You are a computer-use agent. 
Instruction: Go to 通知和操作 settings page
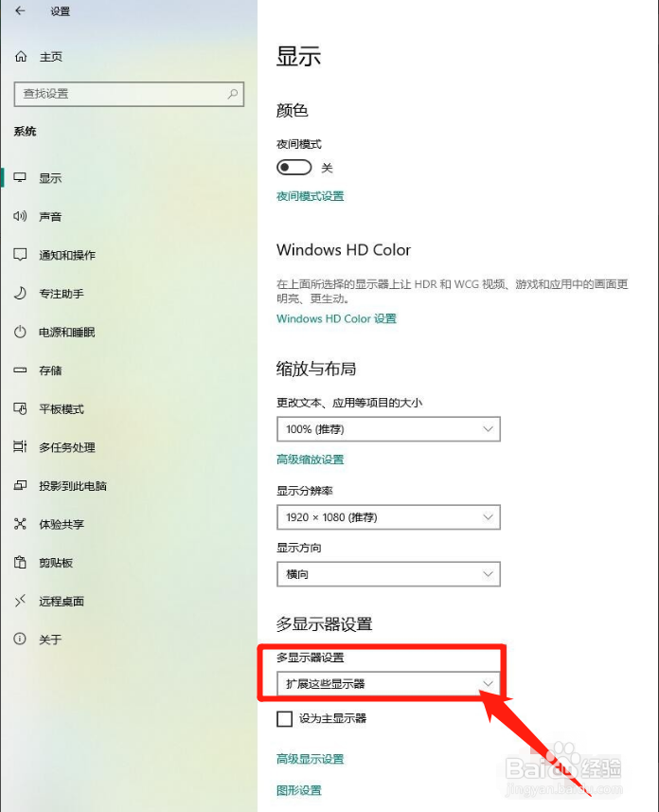click(x=67, y=255)
